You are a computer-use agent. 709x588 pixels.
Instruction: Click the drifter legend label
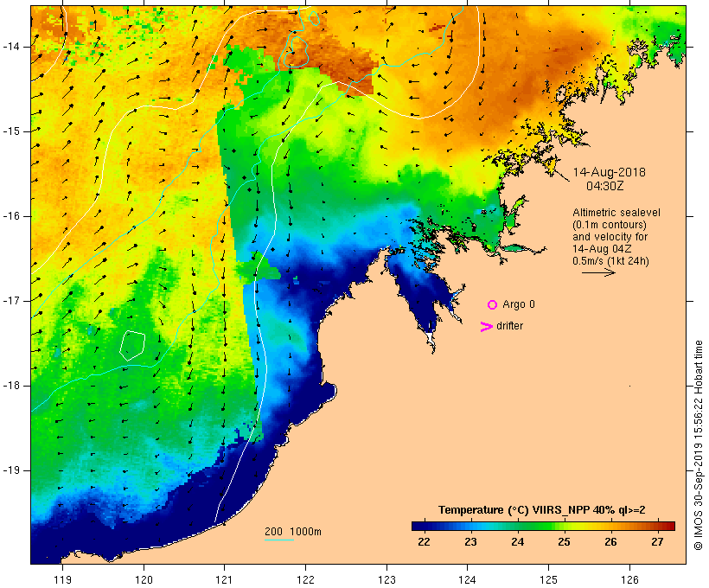(x=509, y=326)
